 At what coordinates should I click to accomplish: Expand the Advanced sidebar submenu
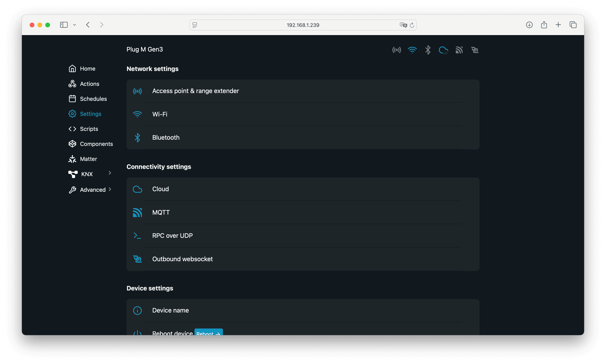[110, 189]
